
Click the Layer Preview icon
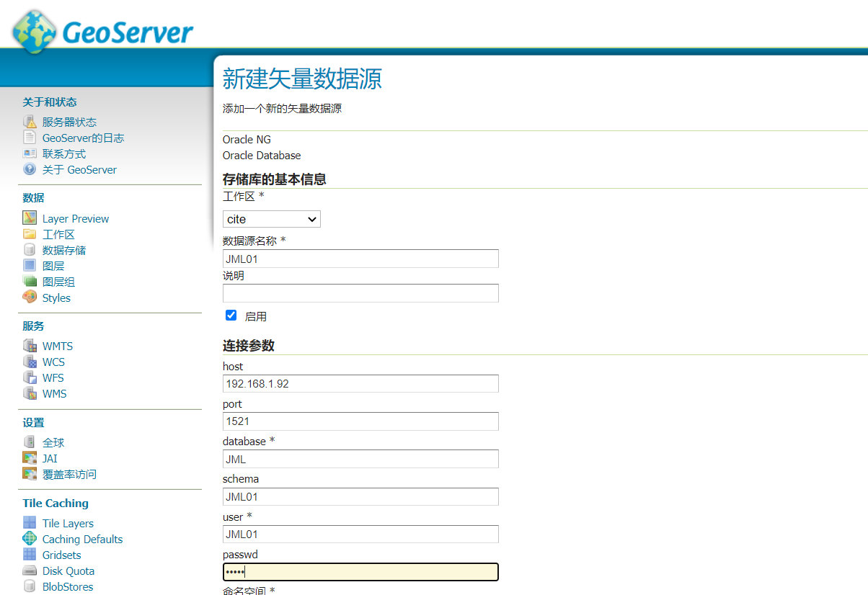pos(30,218)
